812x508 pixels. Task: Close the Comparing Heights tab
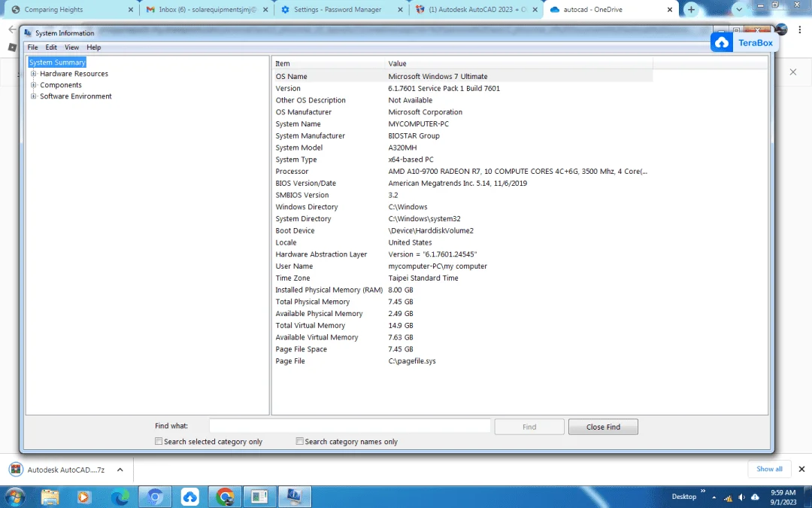click(131, 9)
